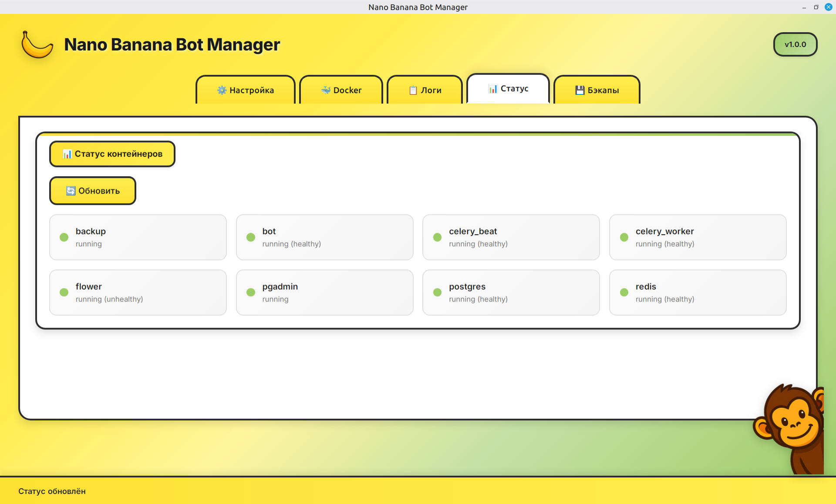Click the floppy disk icon on Бэкапы tab

pyautogui.click(x=580, y=90)
